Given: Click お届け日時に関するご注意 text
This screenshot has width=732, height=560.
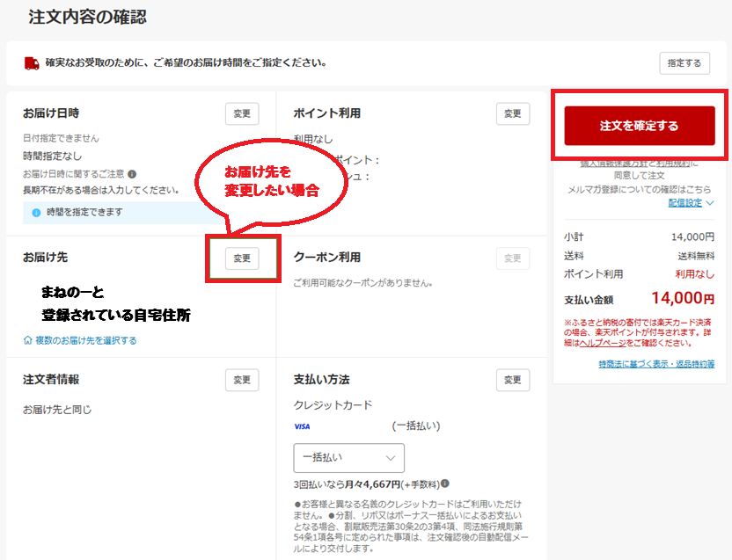Looking at the screenshot, I should [74, 174].
